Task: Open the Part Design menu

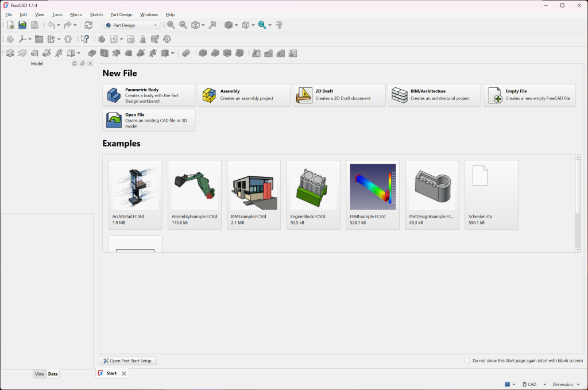Action: pos(121,14)
